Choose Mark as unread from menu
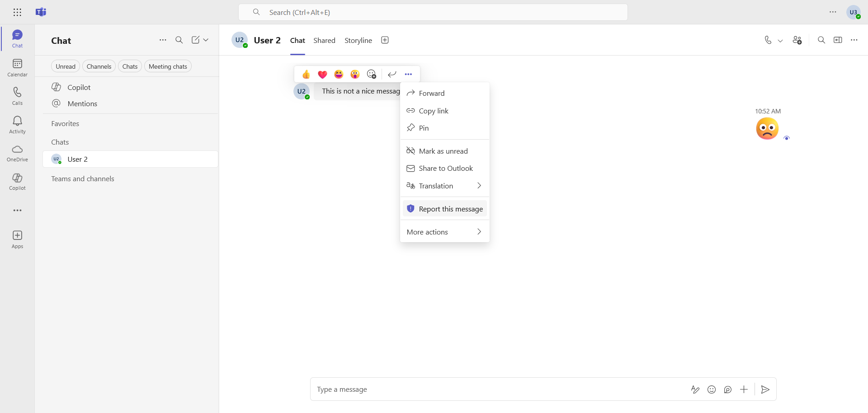 (x=443, y=151)
